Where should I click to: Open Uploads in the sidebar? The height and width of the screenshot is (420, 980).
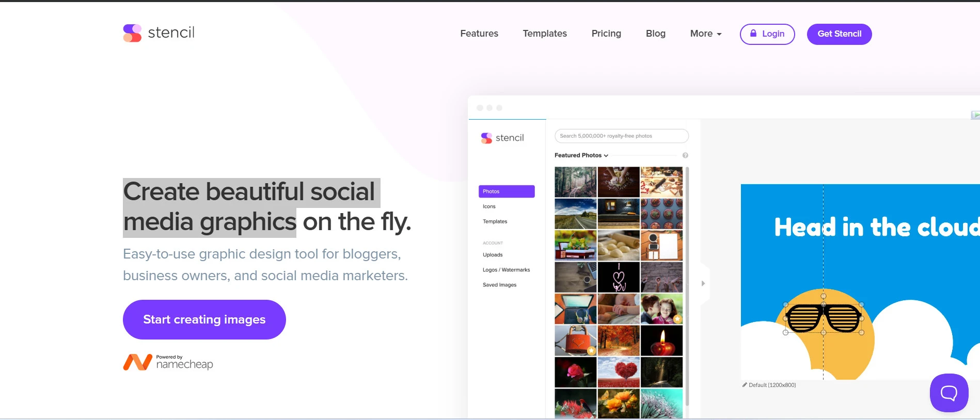pos(493,255)
